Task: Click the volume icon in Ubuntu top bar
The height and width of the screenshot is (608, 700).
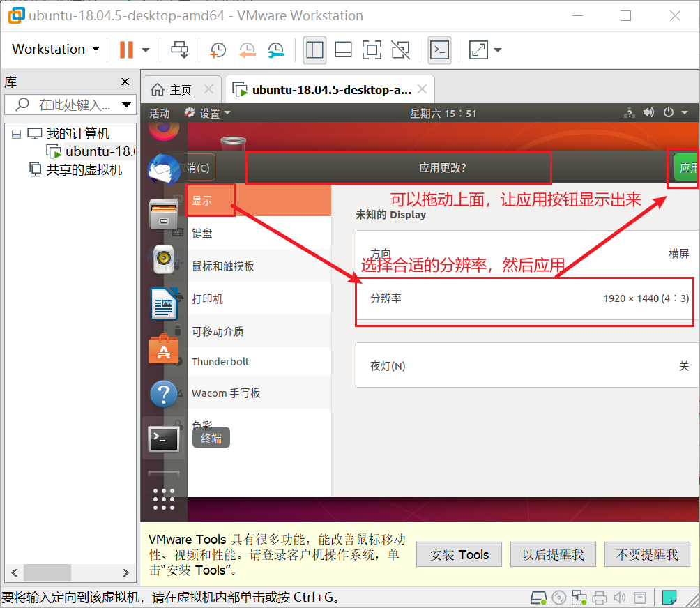Action: point(648,112)
